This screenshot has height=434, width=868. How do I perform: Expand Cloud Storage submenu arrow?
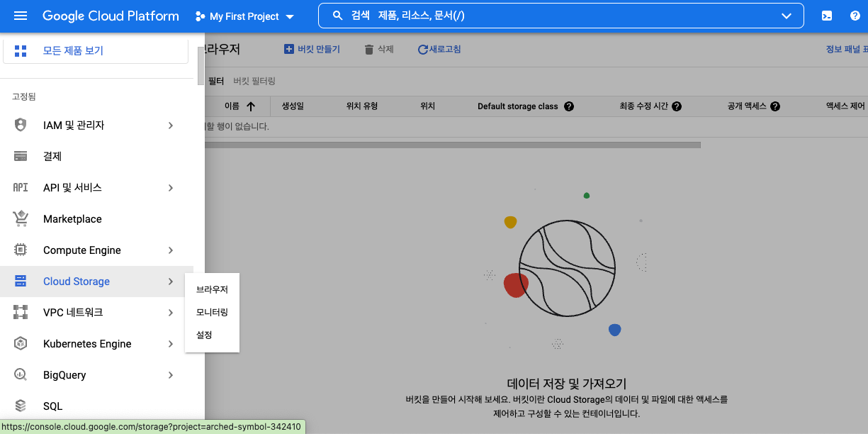(171, 281)
